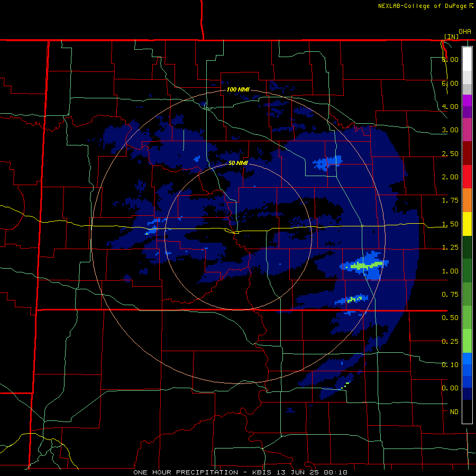
Task: Click the ND legend label
Action: click(454, 412)
